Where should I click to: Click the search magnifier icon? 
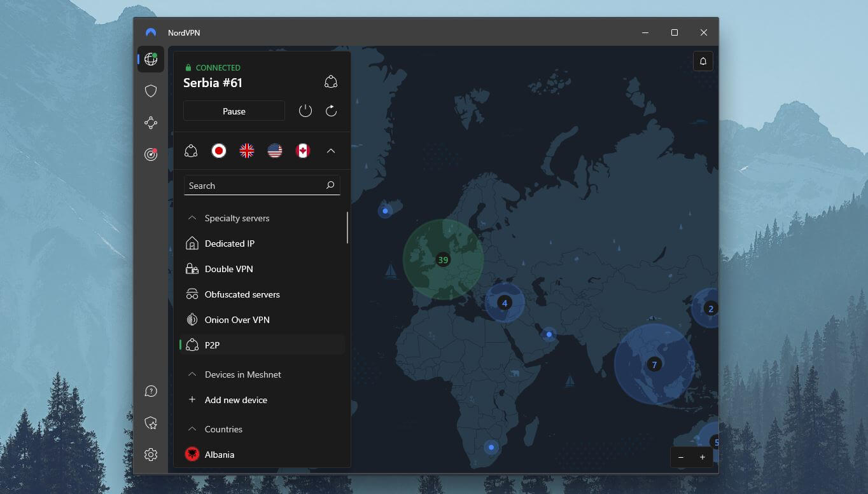coord(330,185)
